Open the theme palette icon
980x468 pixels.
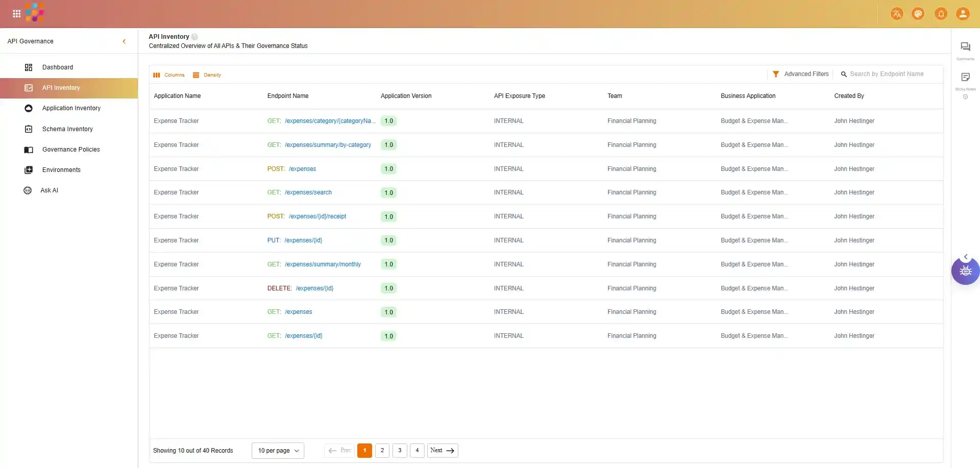[x=918, y=14]
